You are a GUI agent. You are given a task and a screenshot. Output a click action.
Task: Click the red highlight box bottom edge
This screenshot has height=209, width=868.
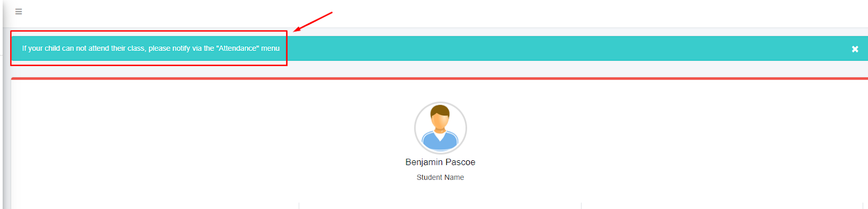pyautogui.click(x=149, y=66)
